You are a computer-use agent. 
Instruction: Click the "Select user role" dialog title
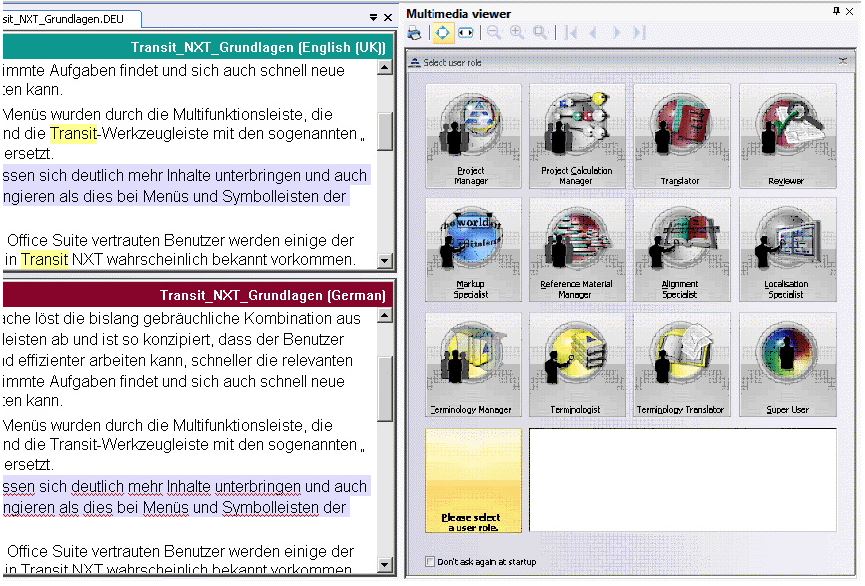click(x=452, y=63)
